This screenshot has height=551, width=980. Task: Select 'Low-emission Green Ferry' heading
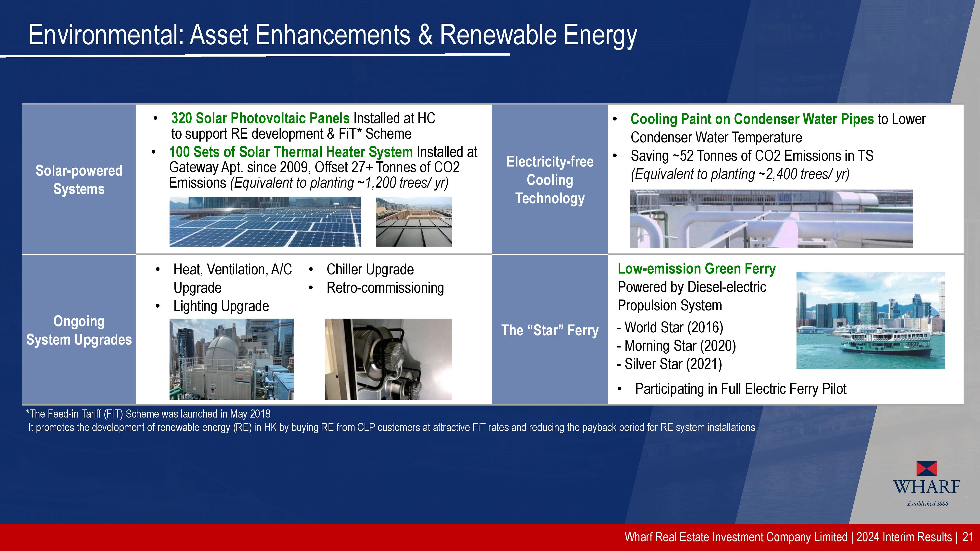[697, 269]
